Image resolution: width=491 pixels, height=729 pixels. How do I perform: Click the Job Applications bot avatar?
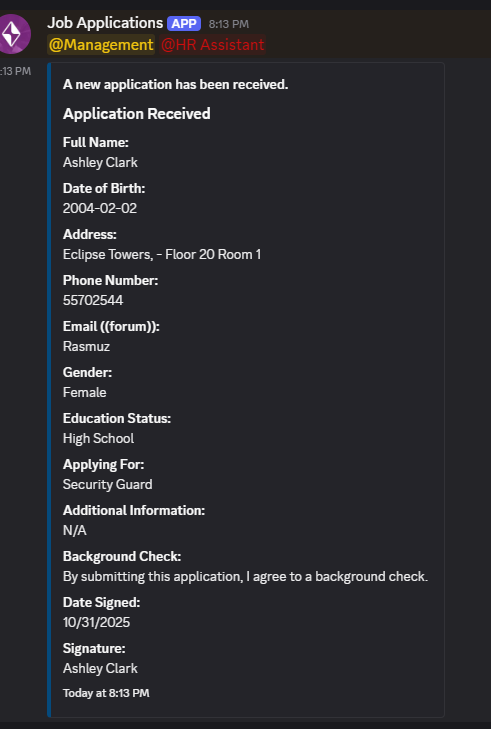click(x=14, y=34)
